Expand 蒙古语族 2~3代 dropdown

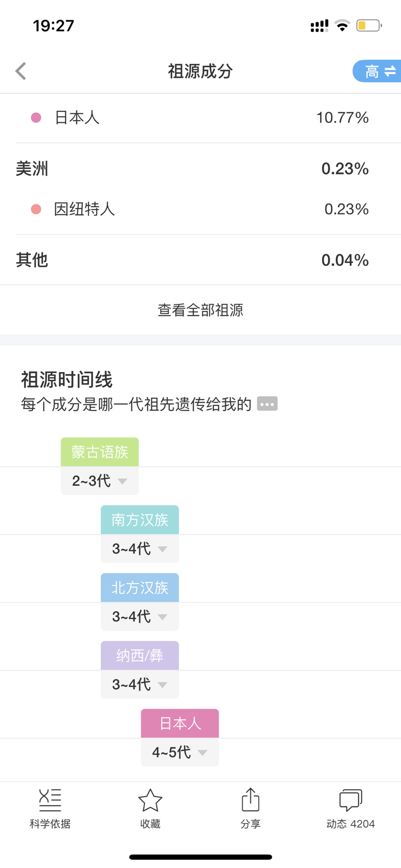100,481
